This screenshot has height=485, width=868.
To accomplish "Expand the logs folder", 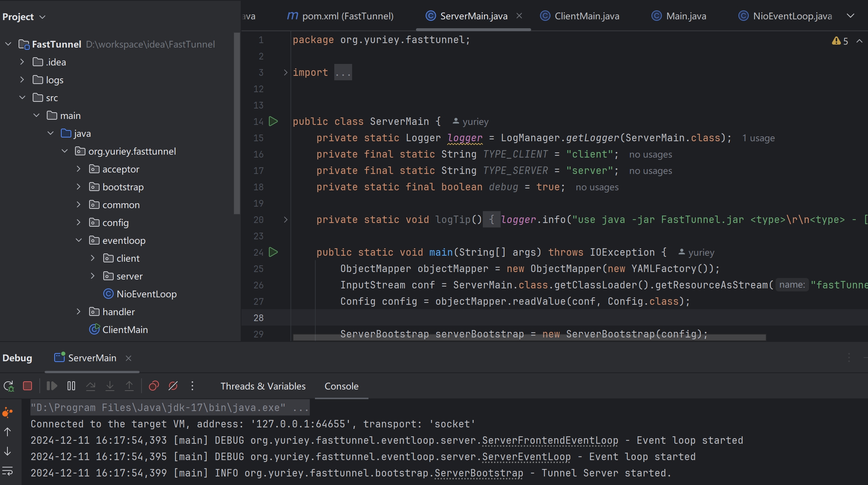I will tap(22, 80).
